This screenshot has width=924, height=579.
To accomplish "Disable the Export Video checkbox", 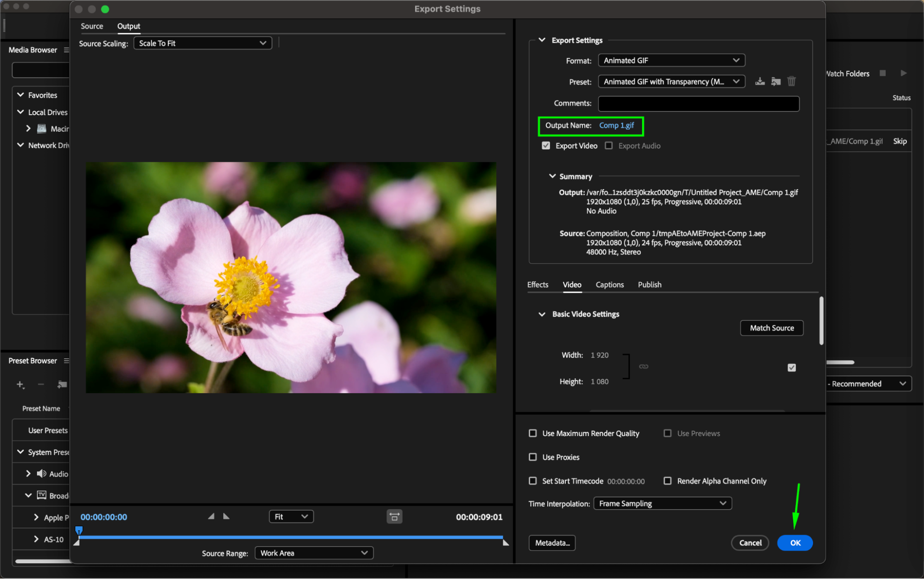I will (546, 146).
